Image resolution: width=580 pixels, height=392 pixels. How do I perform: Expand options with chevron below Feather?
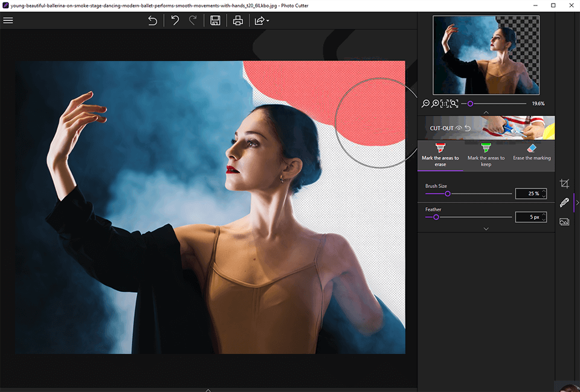pos(486,229)
